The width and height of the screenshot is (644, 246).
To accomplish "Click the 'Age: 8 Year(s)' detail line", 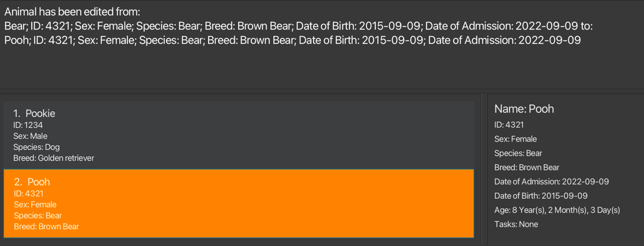I will pos(557,210).
